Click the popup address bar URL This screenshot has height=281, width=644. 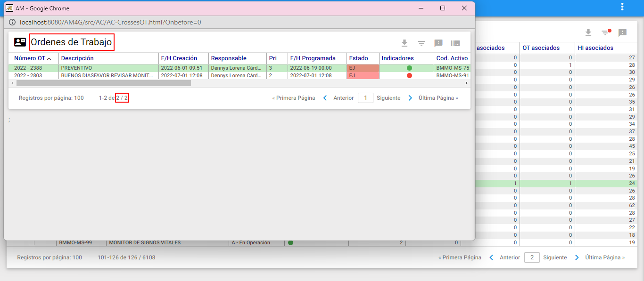pyautogui.click(x=110, y=22)
